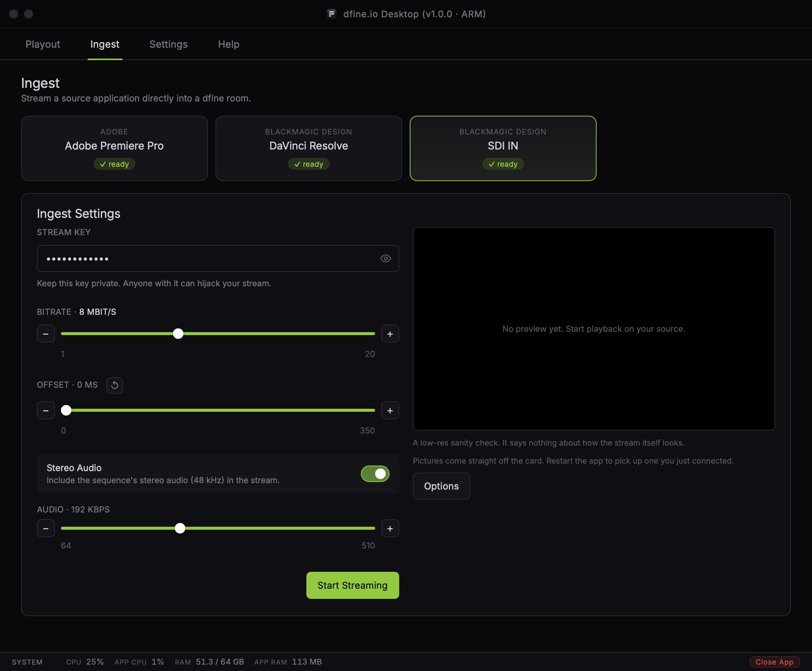Select the SDI IN source card
812x671 pixels.
coord(503,148)
